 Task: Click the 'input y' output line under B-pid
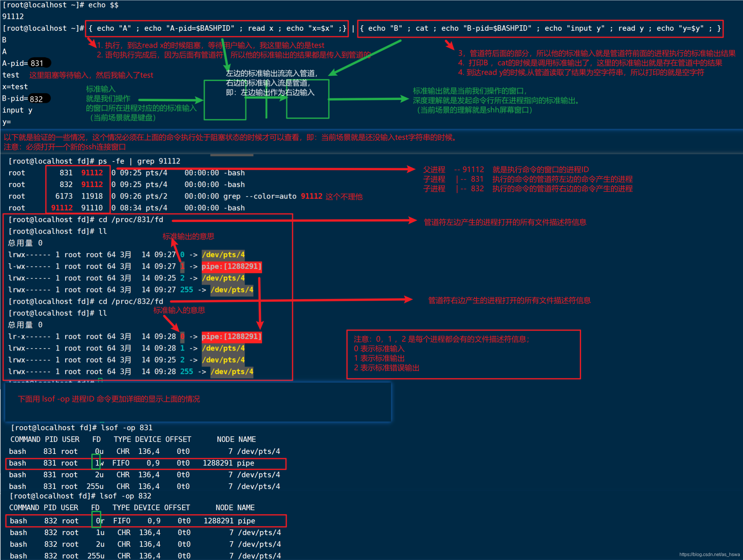click(x=17, y=110)
